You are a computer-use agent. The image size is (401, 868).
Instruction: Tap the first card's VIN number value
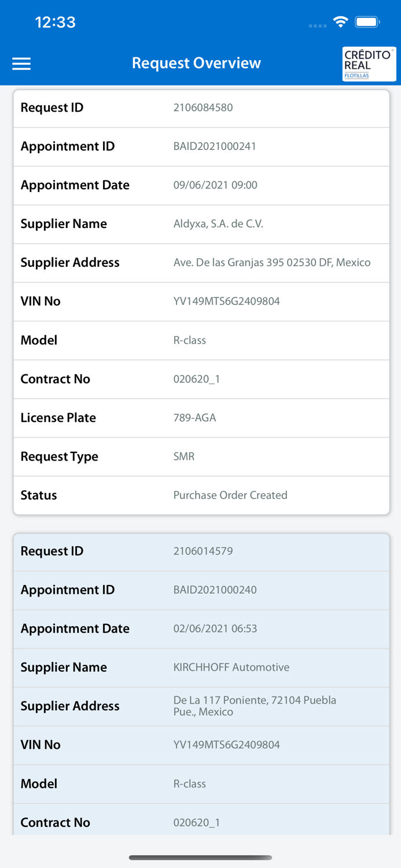(226, 301)
